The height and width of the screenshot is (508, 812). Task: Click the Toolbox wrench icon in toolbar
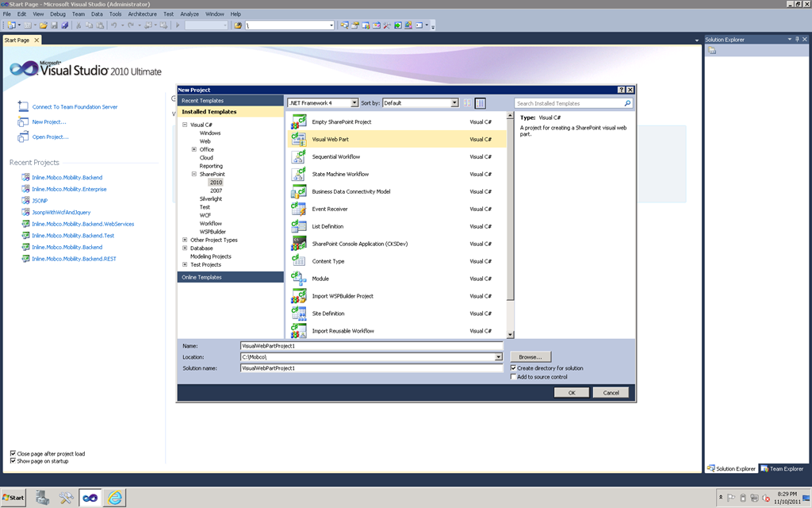[387, 25]
